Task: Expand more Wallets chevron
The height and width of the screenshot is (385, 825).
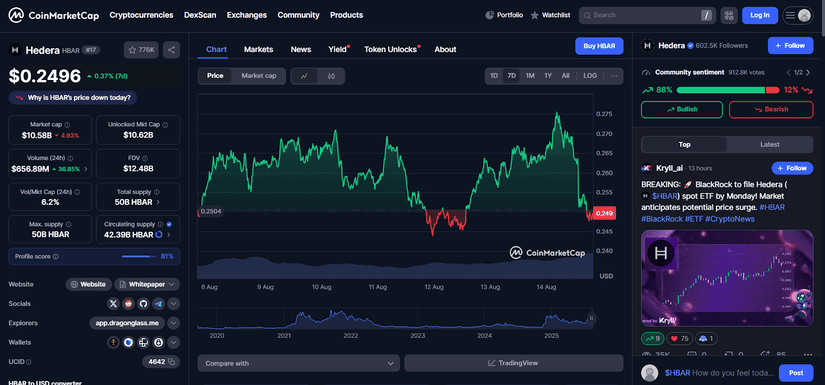Action: pyautogui.click(x=174, y=342)
